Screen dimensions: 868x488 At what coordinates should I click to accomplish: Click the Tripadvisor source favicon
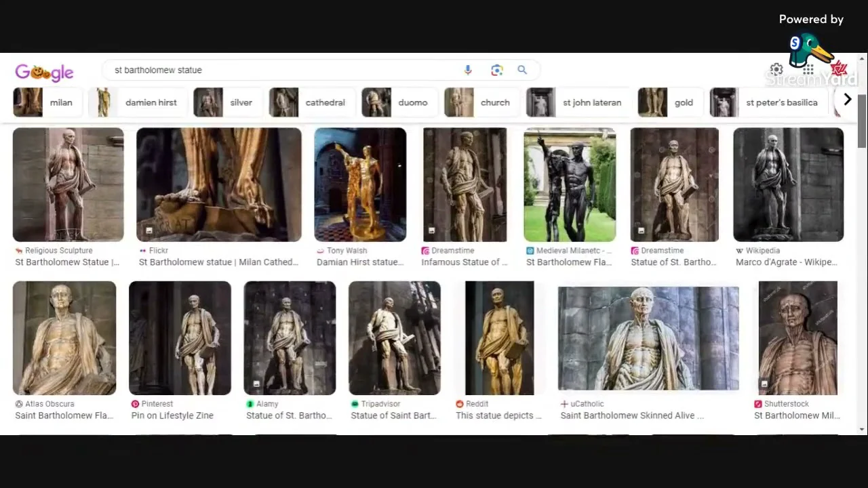tap(355, 404)
